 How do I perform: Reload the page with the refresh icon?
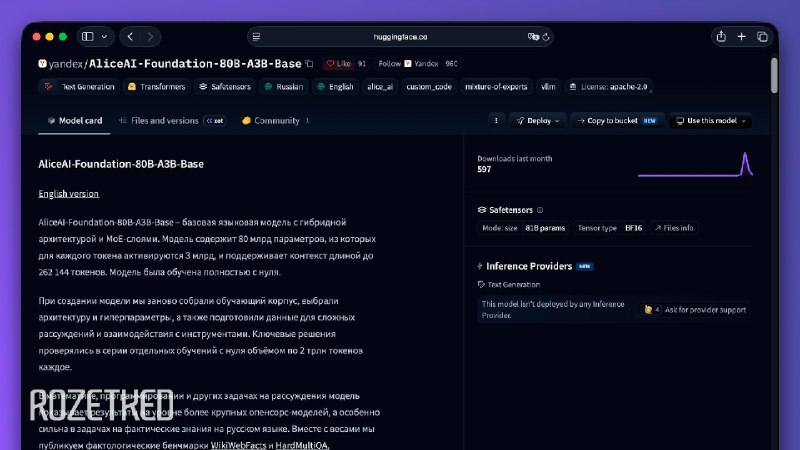(x=546, y=37)
